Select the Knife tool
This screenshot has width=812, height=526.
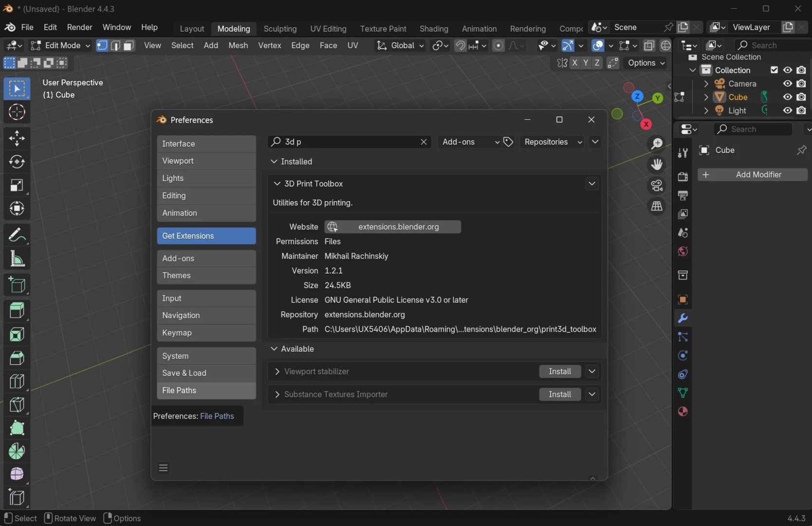[x=17, y=405]
